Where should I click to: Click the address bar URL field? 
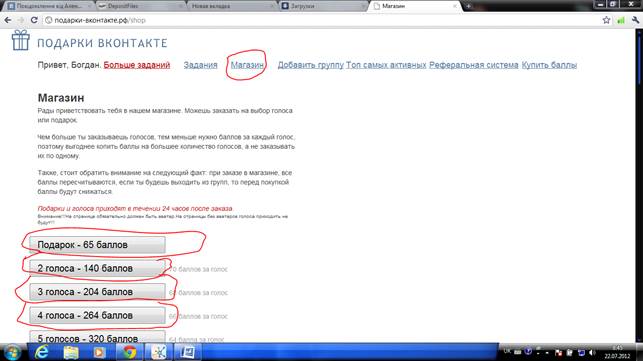coord(320,20)
